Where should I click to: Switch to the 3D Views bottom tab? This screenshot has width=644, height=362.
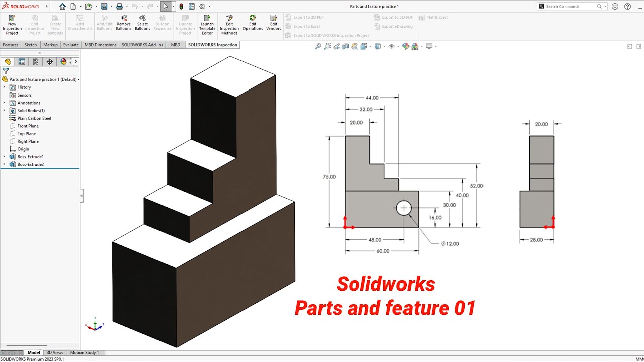55,353
